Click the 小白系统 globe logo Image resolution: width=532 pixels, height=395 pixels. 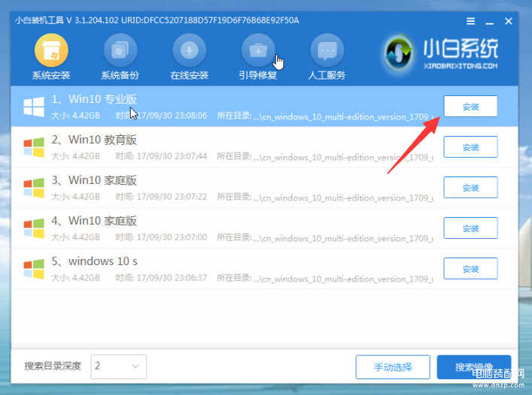click(x=399, y=53)
